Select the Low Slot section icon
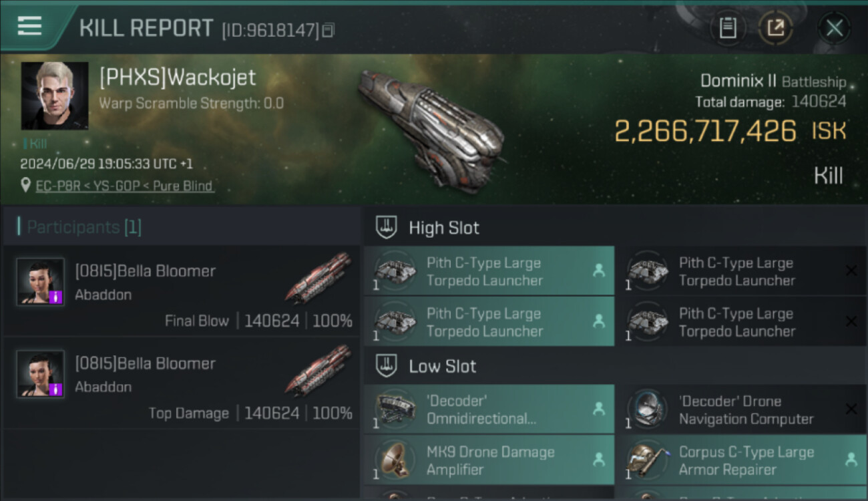Screen dimensions: 868x501 pos(387,366)
